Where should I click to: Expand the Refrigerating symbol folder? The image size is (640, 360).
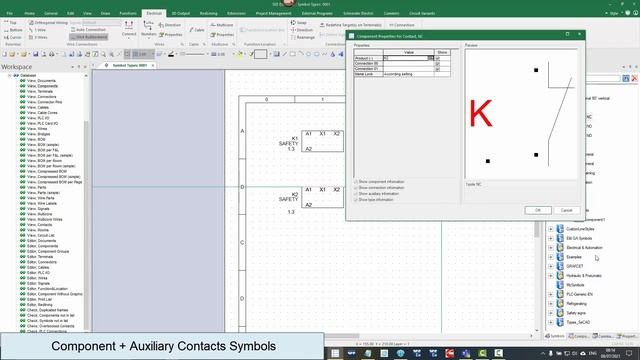tap(551, 304)
